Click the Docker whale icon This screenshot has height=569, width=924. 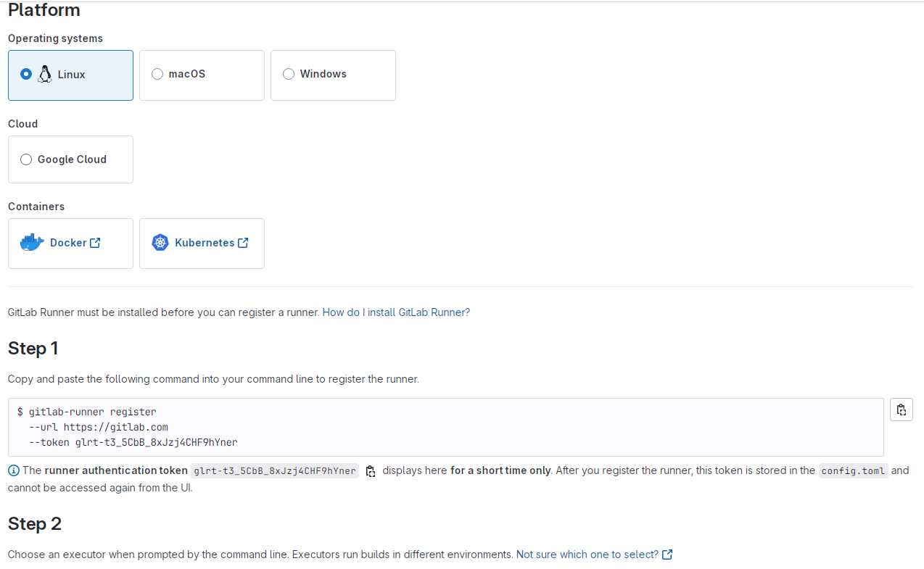click(32, 243)
